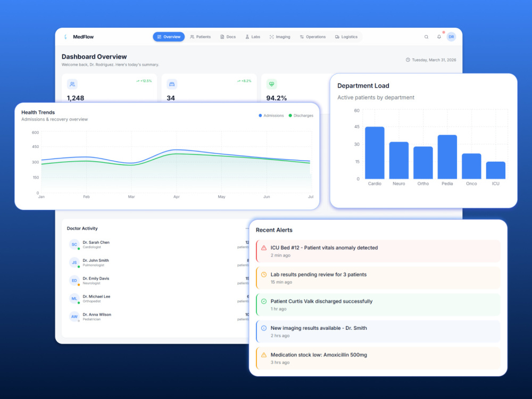
Task: Select Dr. John Smith name
Action: pos(96,260)
